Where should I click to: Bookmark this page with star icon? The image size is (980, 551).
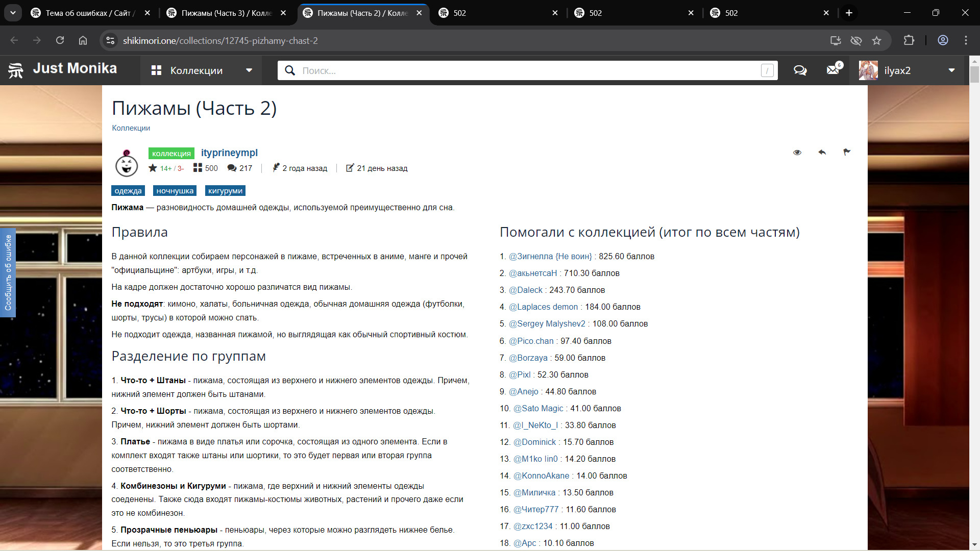click(x=876, y=41)
